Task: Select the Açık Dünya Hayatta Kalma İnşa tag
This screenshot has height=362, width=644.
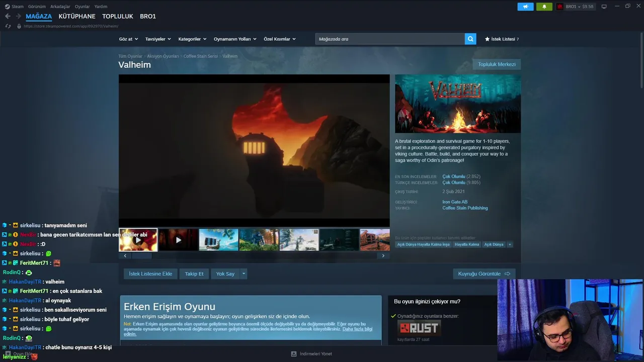Action: [x=423, y=244]
